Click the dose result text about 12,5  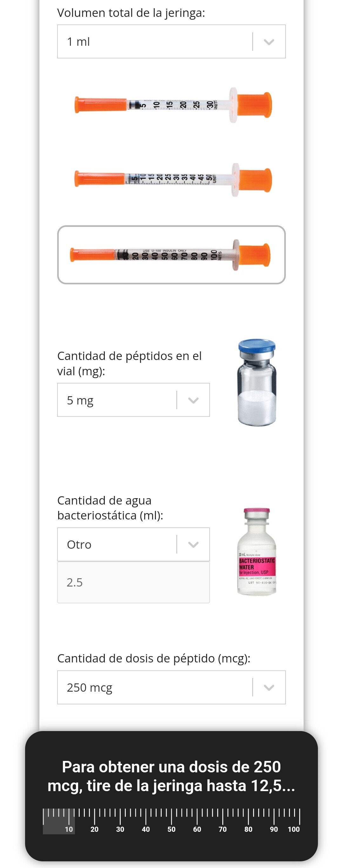[171, 776]
